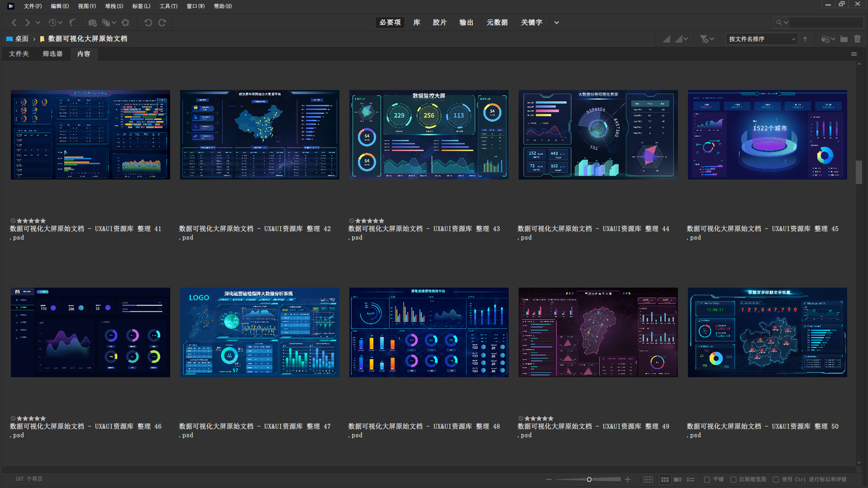Select thumbnail for 整理 47.psd with LOGO

click(260, 333)
